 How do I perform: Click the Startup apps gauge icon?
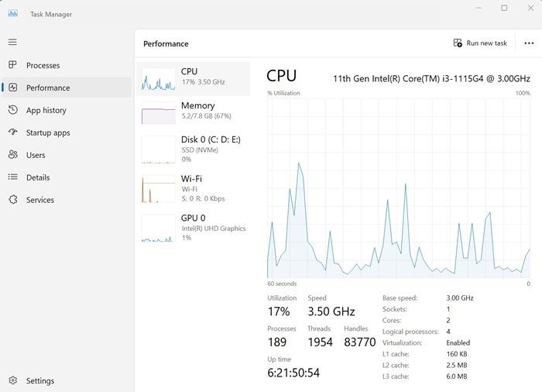13,132
